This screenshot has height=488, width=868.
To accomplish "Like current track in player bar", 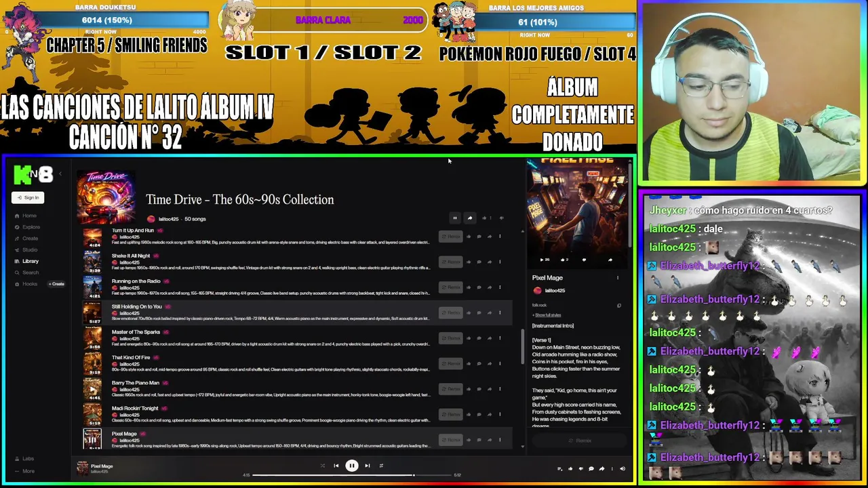I will point(570,468).
